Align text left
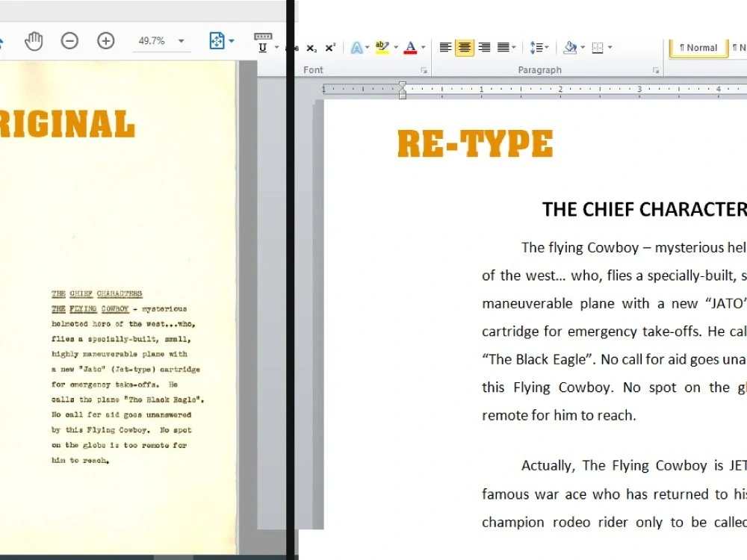 click(x=445, y=47)
